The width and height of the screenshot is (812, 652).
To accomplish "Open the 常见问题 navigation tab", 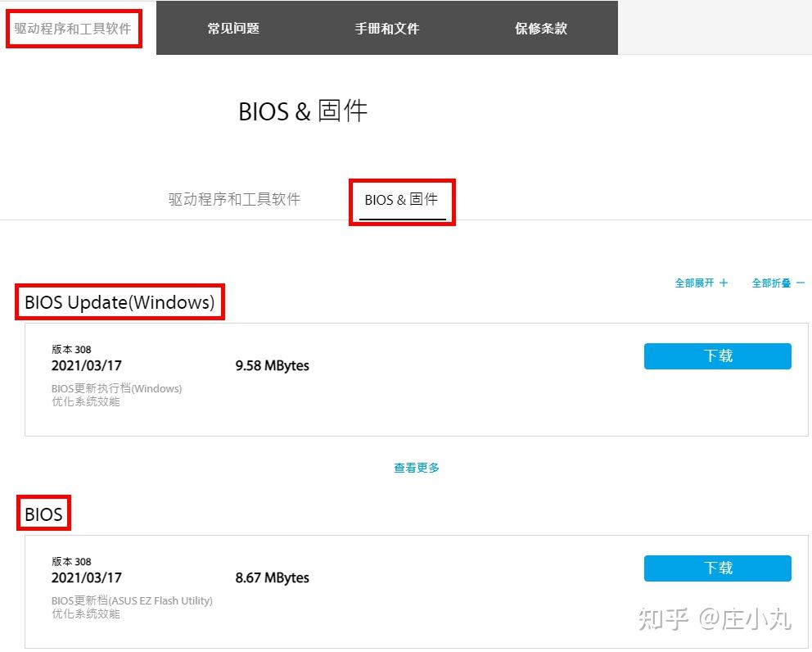I will tap(233, 27).
